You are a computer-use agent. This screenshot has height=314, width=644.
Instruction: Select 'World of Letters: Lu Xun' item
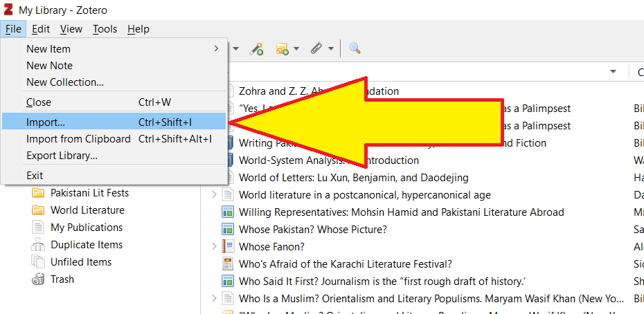[x=354, y=178]
